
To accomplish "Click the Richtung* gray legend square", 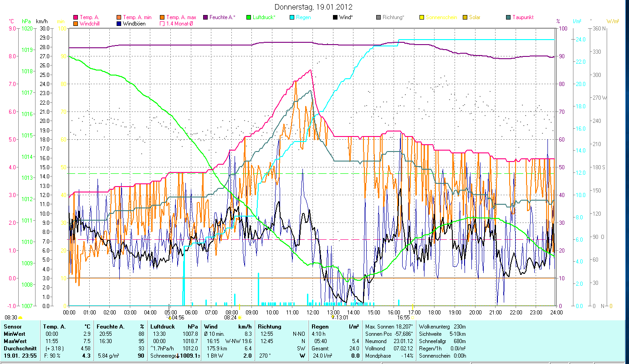I will click(x=378, y=17).
